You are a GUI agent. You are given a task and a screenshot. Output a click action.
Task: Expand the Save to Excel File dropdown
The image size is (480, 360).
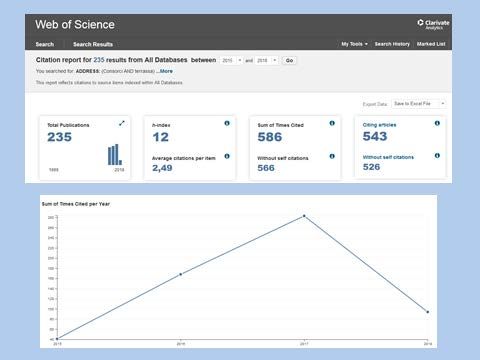click(x=419, y=104)
